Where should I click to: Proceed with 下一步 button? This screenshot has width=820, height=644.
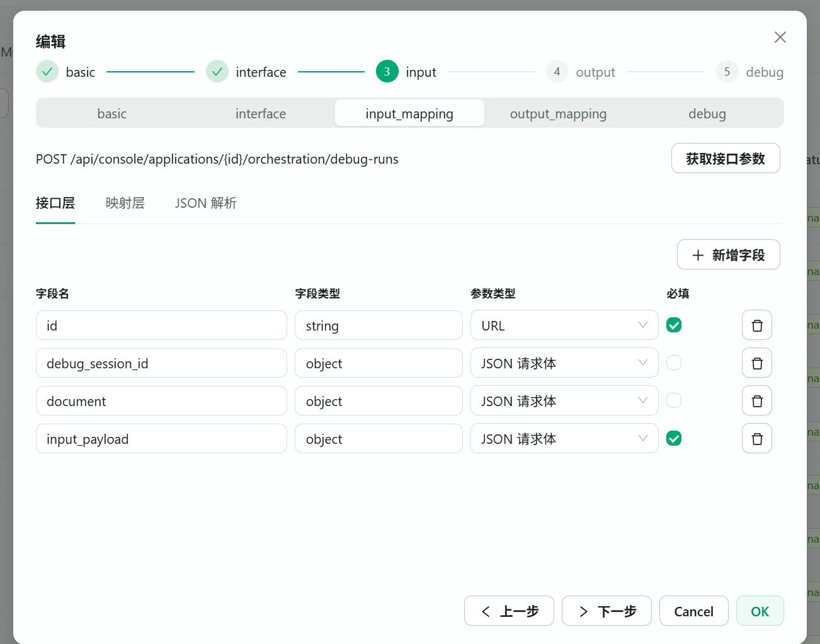click(606, 611)
